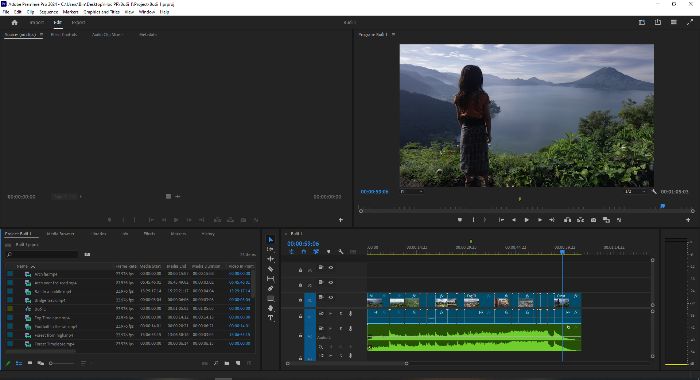Screen dimensions: 700x380
Task: Click Quick Export icon at top right
Action: 658,22
